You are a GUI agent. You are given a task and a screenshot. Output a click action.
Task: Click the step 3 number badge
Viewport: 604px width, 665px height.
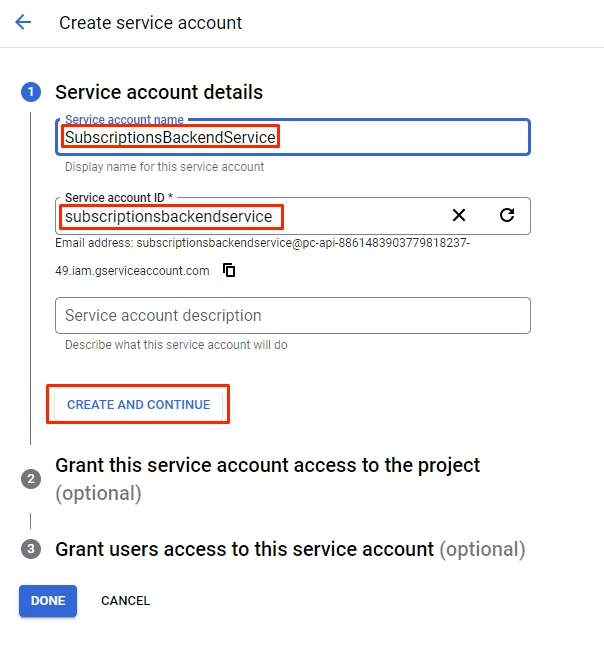(31, 549)
